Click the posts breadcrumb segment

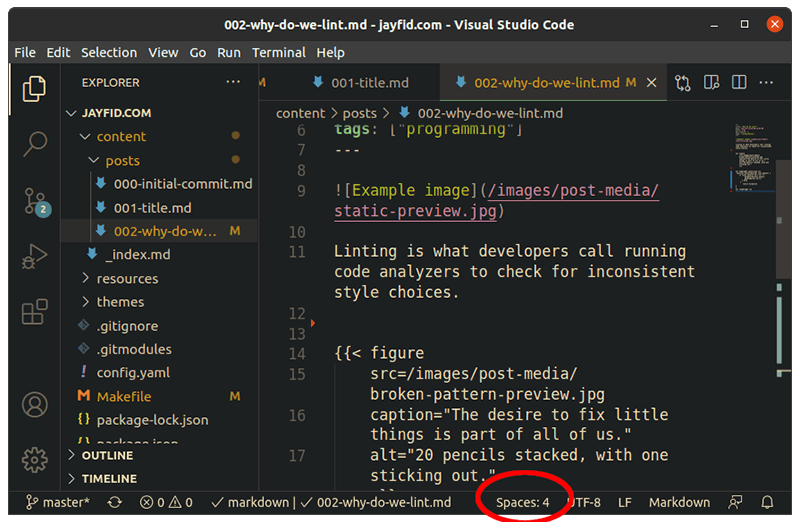click(x=359, y=113)
